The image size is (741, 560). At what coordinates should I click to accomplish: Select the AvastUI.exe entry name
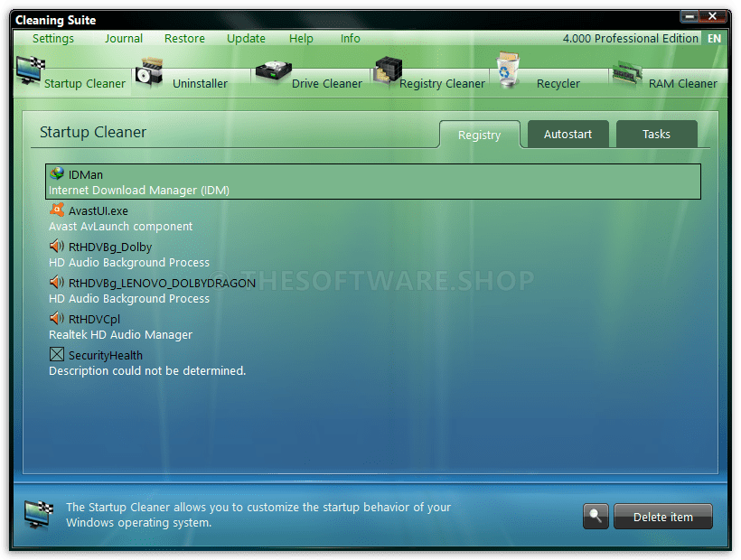pyautogui.click(x=98, y=210)
